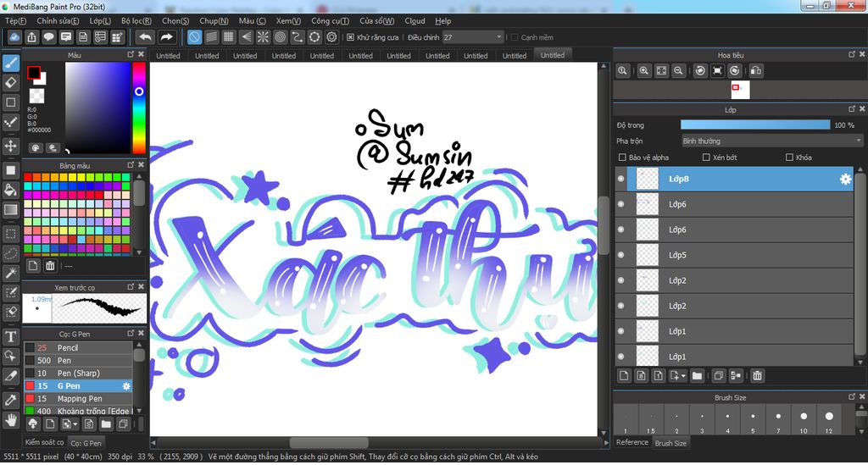Open Lớp8 layer settings gear

coord(845,180)
